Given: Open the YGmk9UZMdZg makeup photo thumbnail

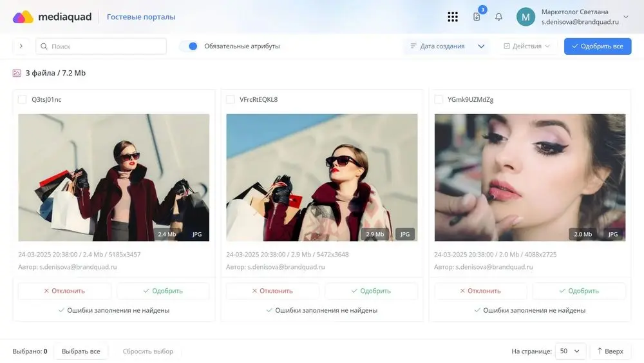Looking at the screenshot, I should pyautogui.click(x=530, y=177).
